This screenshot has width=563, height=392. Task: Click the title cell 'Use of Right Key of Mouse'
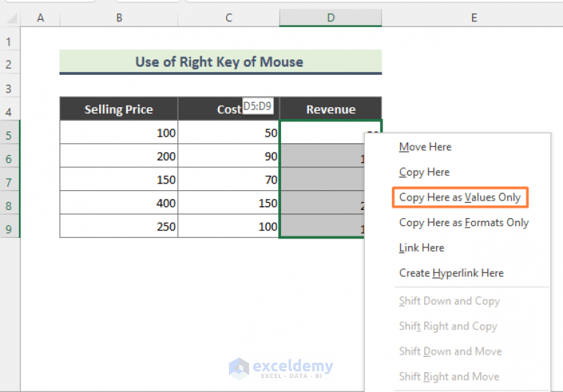[220, 62]
